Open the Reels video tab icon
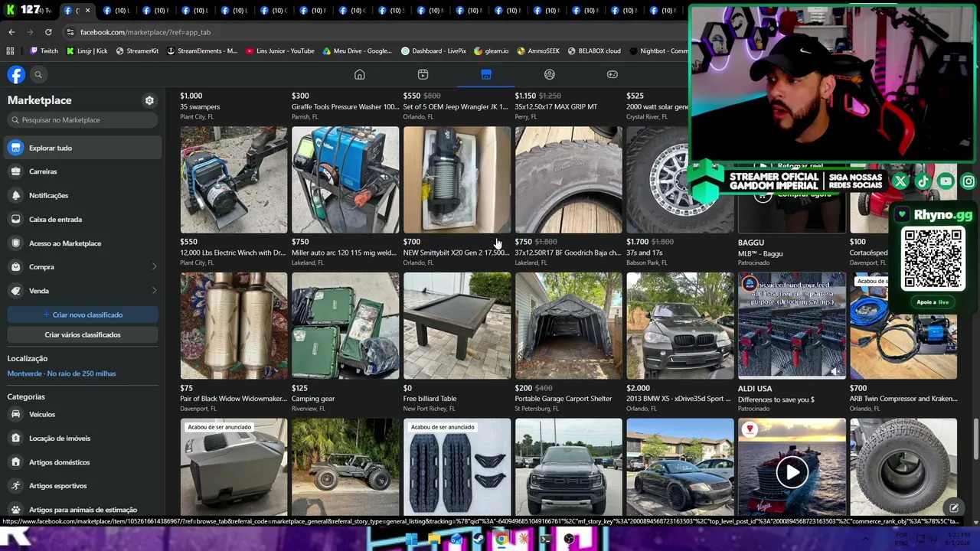The image size is (980, 551). (x=423, y=74)
